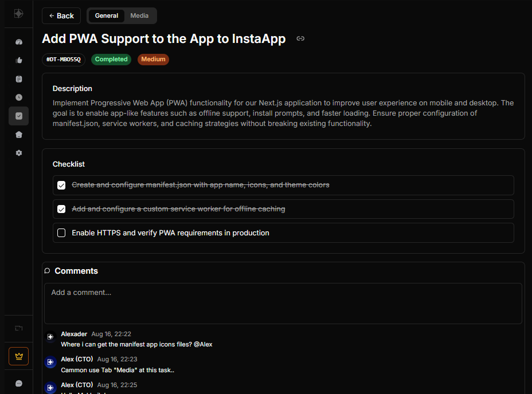Open the dashboard gauge icon in sidebar
Screen dimensions: 532x394
point(19,42)
